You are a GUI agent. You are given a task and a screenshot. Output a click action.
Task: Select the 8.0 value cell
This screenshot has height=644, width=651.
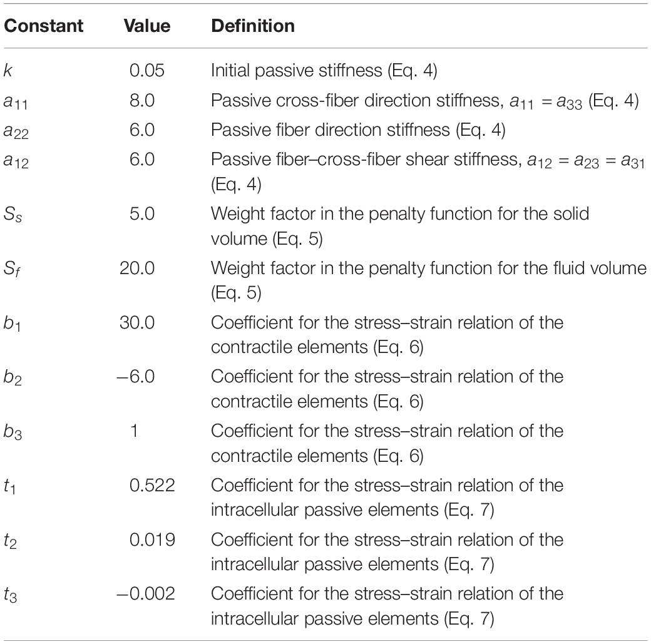click(142, 101)
